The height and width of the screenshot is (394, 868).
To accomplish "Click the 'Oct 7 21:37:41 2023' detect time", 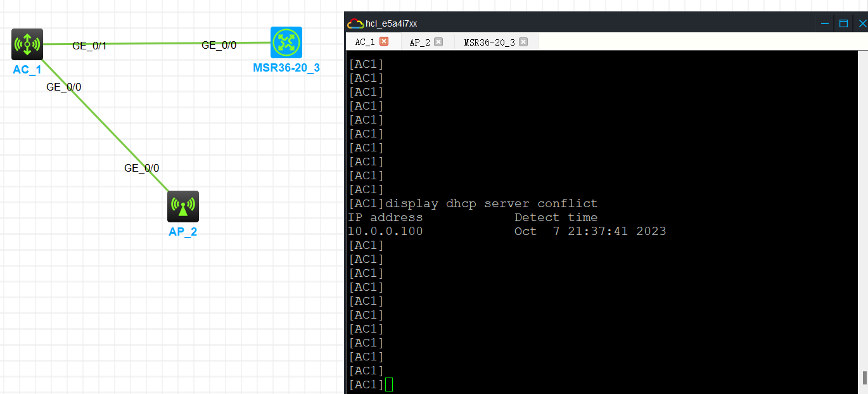I will [590, 231].
